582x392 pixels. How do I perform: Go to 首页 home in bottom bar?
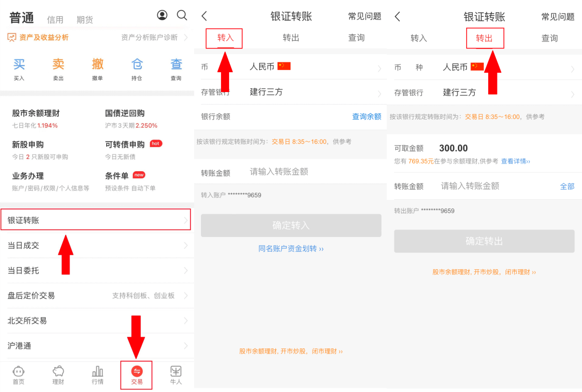pos(18,375)
